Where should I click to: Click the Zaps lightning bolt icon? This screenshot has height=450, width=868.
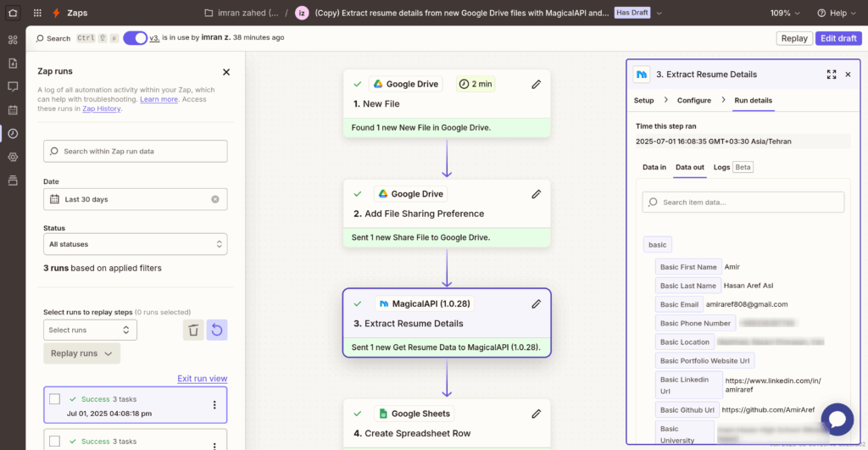tap(57, 13)
